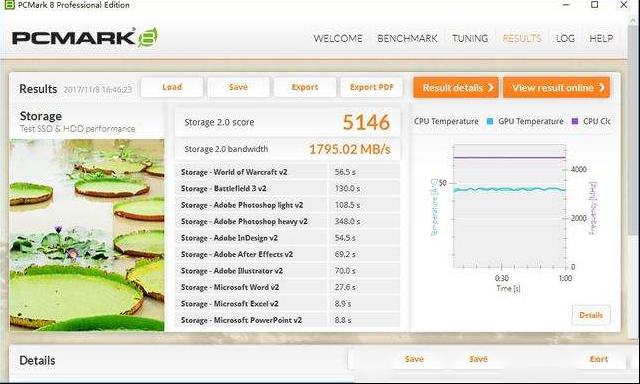Click the PCMark 8 logo
The width and height of the screenshot is (640, 384).
(84, 38)
